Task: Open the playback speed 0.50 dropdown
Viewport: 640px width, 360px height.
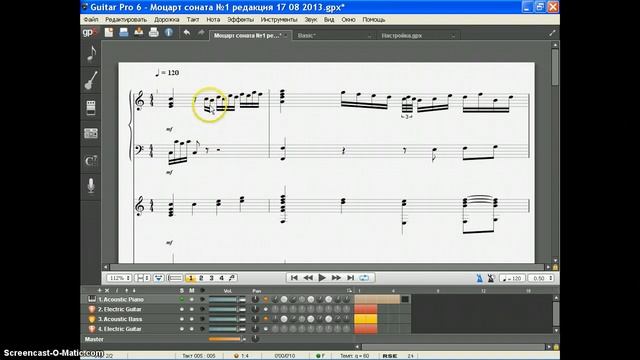Action: (x=541, y=278)
